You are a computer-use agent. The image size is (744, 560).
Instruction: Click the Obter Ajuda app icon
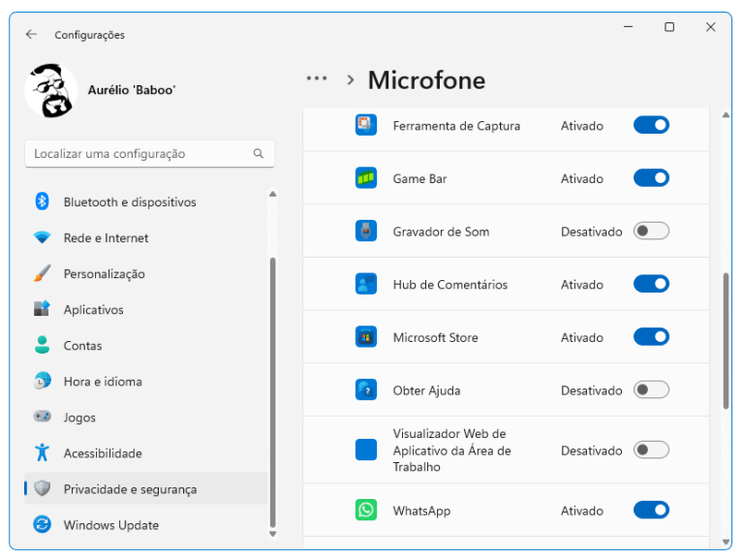(x=366, y=390)
